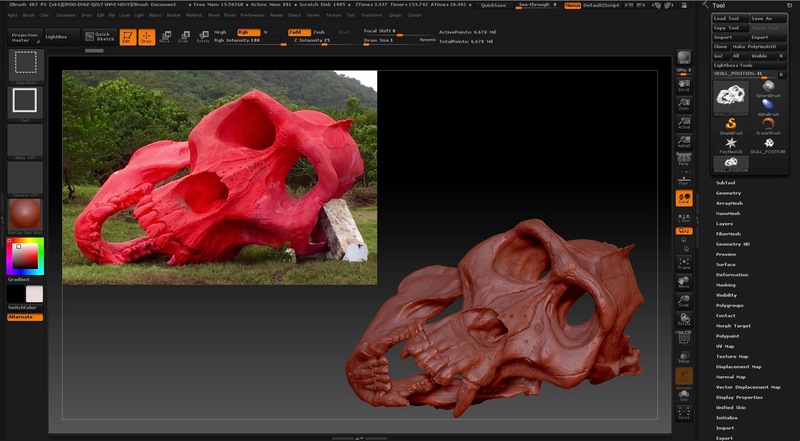The height and width of the screenshot is (441, 800).
Task: Expand the SubTool palette section
Action: coord(726,183)
